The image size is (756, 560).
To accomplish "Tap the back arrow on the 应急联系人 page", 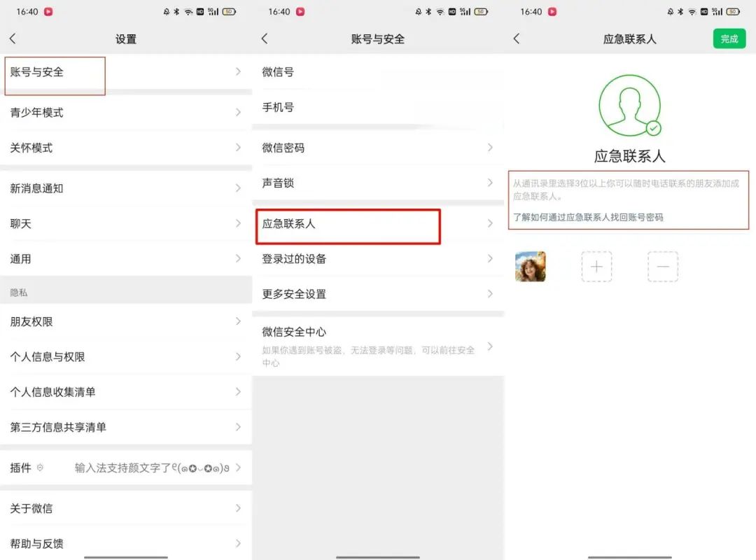I will coord(517,39).
